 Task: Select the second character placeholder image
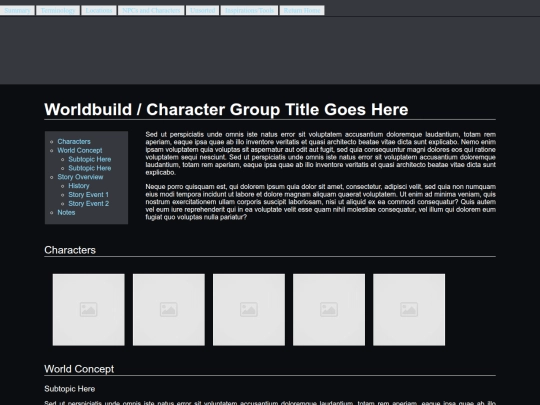[169, 310]
